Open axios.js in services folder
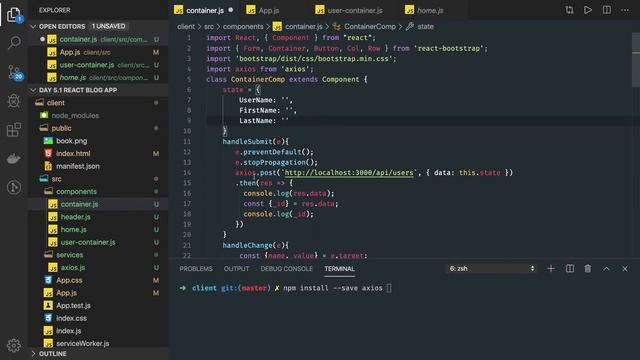640x360 pixels. pyautogui.click(x=73, y=267)
